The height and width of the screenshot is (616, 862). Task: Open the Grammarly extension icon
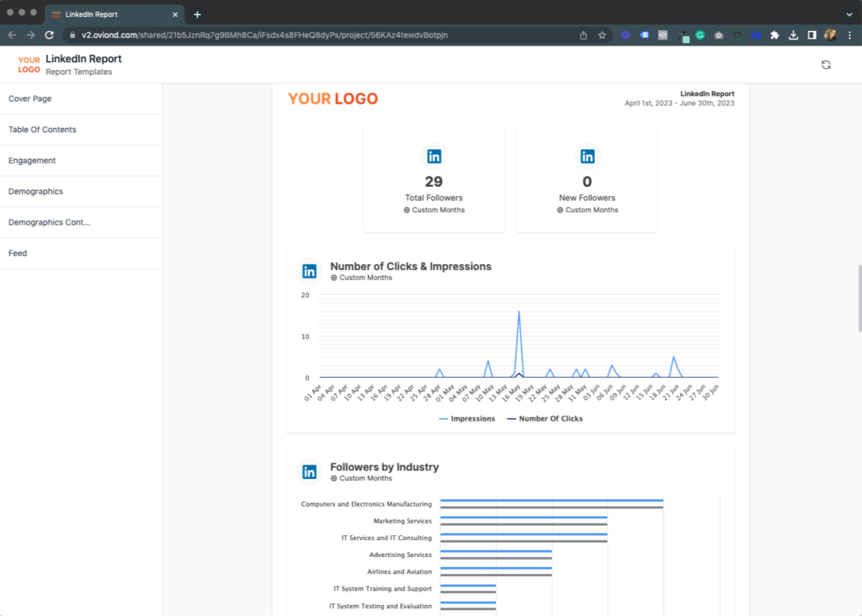700,35
